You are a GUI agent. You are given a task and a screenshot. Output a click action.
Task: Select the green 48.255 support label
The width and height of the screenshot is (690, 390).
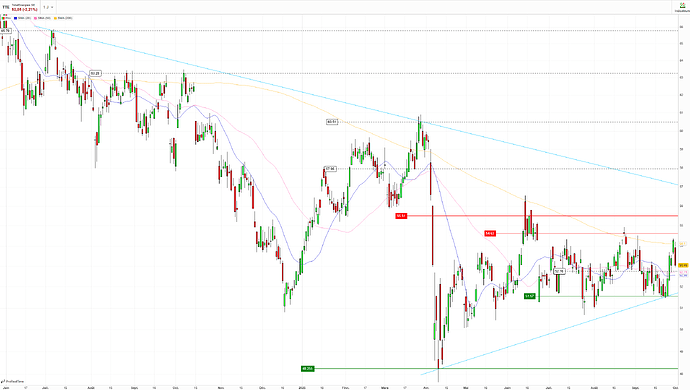point(308,368)
